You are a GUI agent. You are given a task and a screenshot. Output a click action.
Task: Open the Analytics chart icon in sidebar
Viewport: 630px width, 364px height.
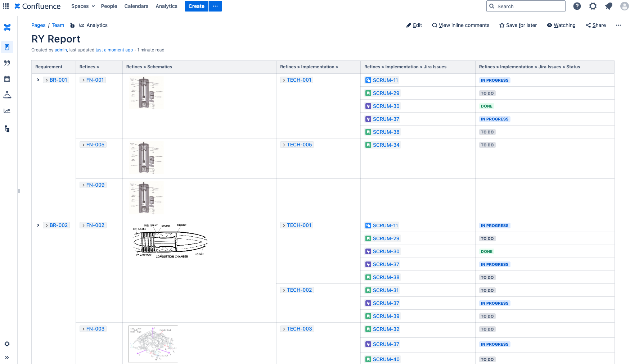(x=7, y=111)
